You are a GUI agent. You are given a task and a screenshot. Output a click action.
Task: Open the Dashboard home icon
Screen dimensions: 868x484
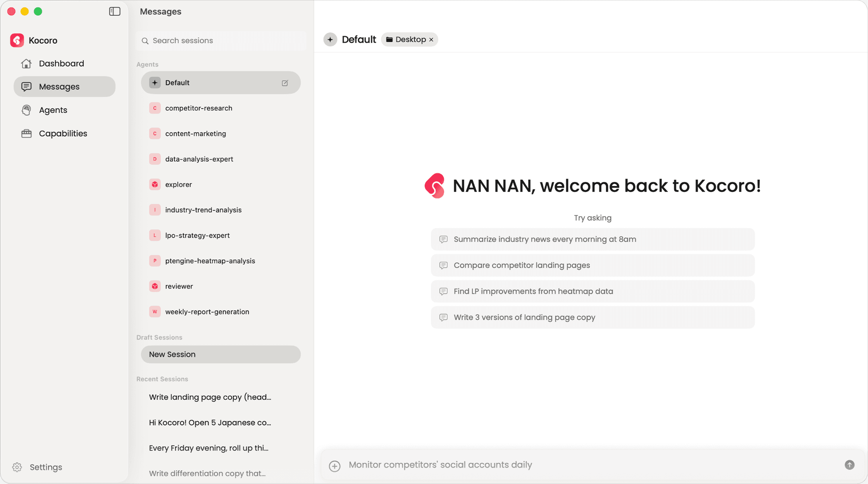point(26,64)
